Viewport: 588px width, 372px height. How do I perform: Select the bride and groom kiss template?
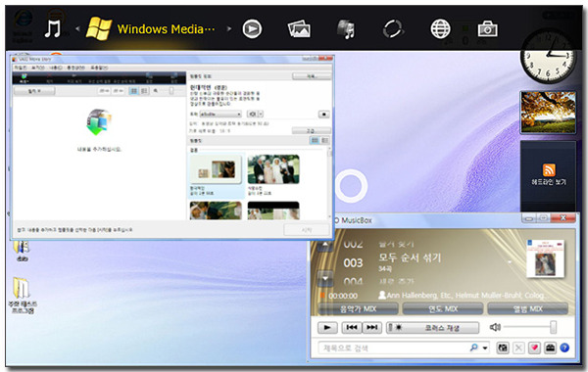pyautogui.click(x=216, y=210)
